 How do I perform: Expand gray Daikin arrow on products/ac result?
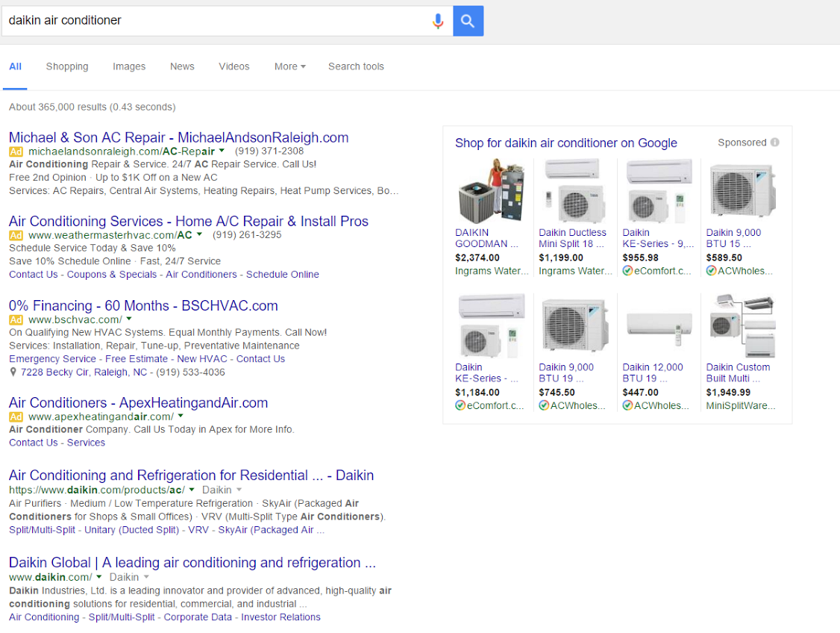[239, 490]
